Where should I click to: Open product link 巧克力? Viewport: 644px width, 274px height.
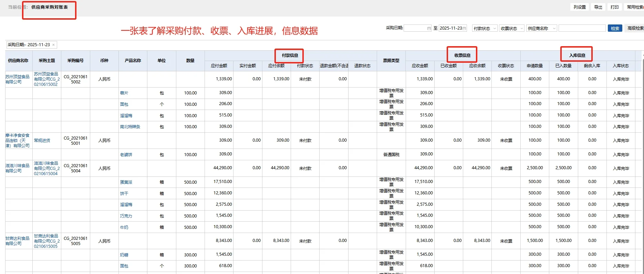point(126,216)
